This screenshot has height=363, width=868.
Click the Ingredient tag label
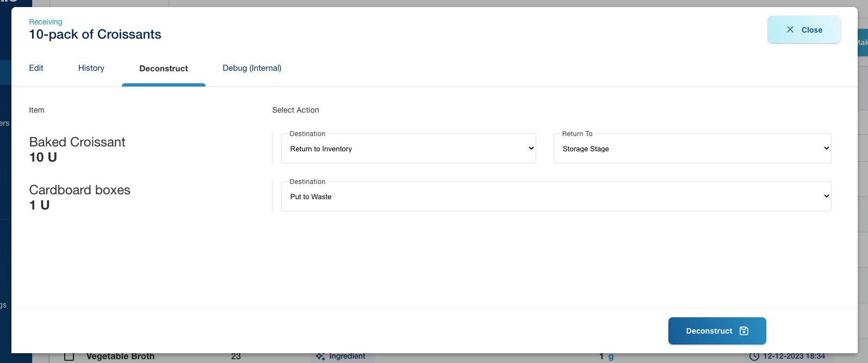click(x=347, y=356)
